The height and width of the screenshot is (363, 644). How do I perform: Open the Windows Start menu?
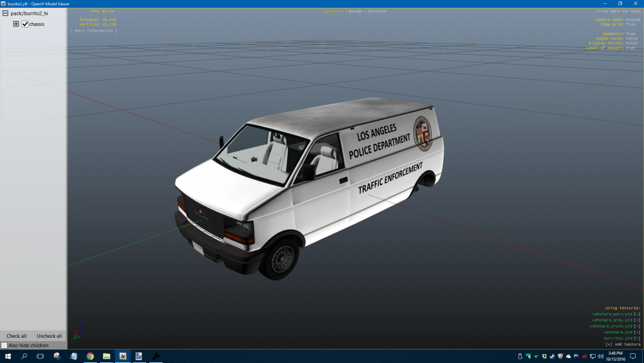pyautogui.click(x=8, y=356)
